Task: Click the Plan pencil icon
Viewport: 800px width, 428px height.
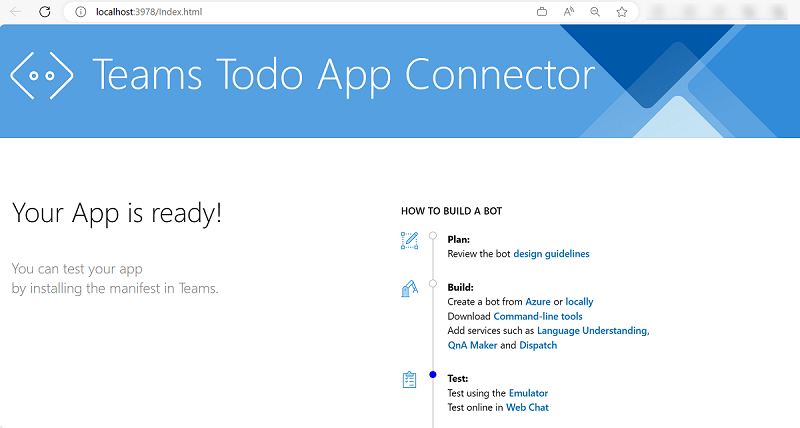Action: pos(409,240)
